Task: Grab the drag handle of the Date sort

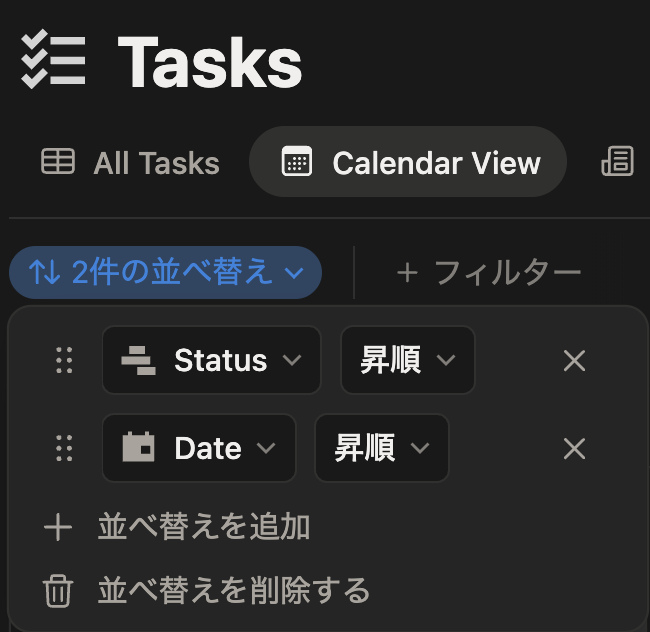Action: [x=64, y=448]
